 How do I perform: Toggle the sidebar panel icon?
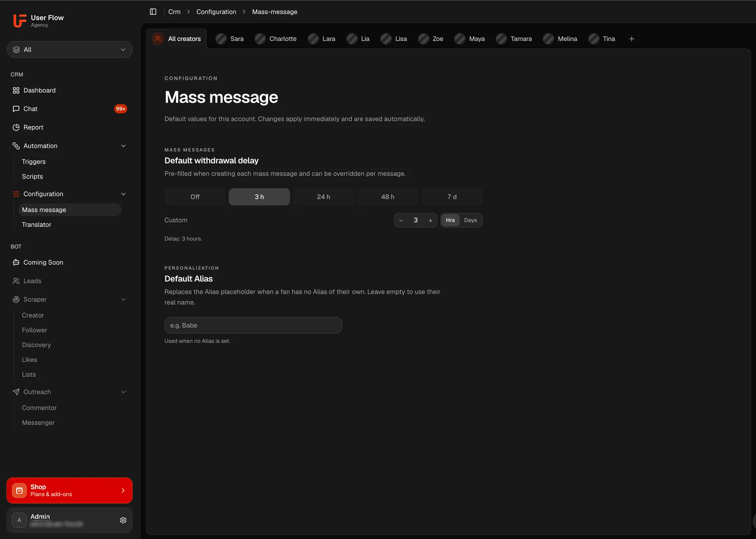[153, 12]
